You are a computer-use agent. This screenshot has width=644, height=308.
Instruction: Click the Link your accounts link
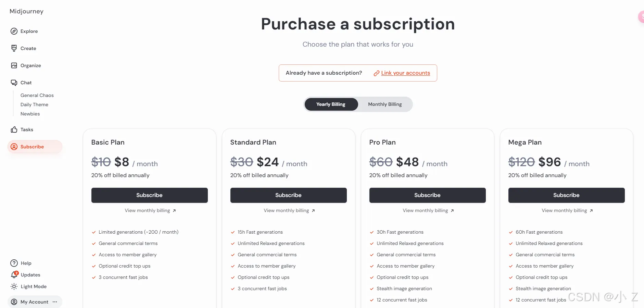click(x=405, y=73)
